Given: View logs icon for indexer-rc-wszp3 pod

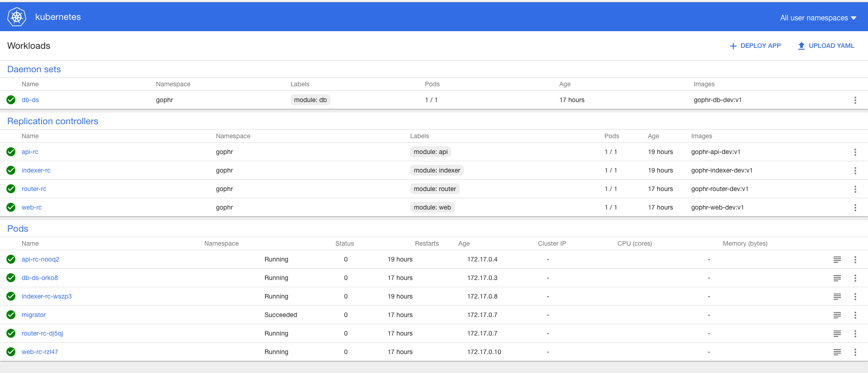Looking at the screenshot, I should [x=837, y=297].
